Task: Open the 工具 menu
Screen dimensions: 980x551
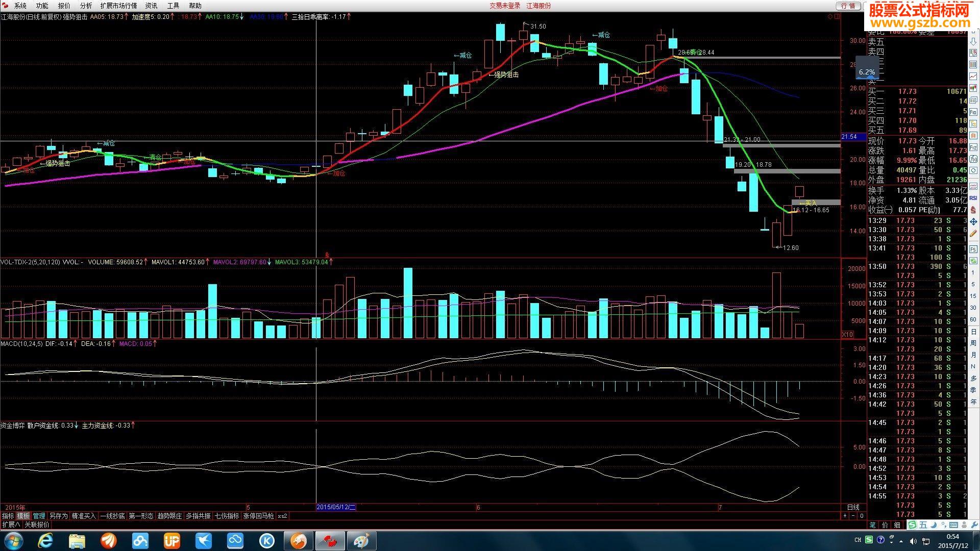Action: pyautogui.click(x=174, y=6)
